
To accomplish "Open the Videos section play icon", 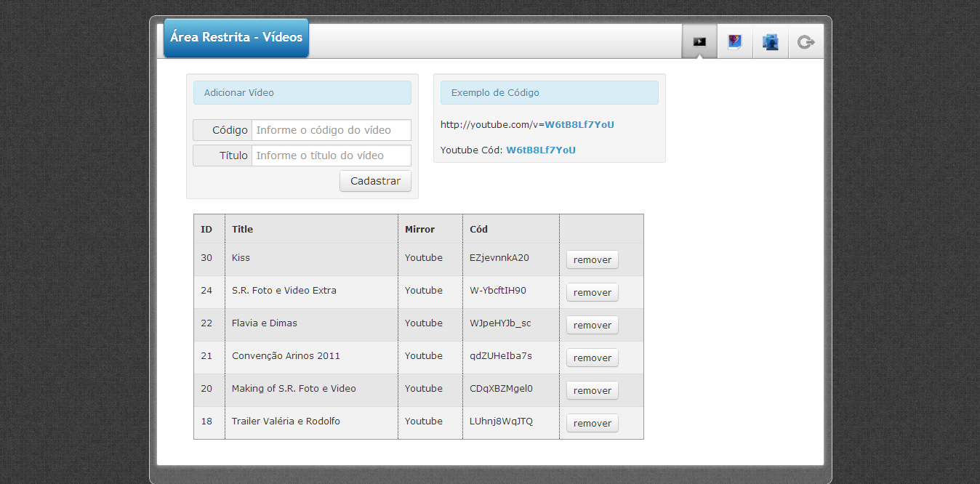I will point(699,41).
